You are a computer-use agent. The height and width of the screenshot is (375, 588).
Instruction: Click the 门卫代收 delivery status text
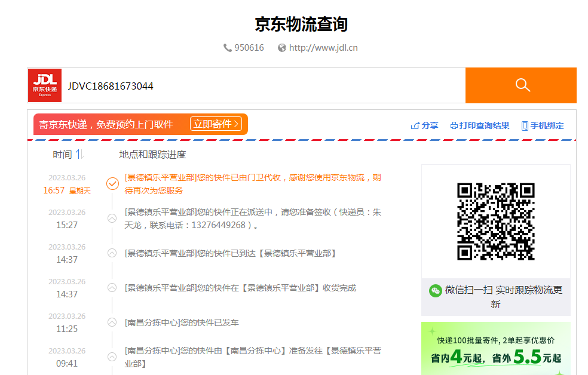253,184
